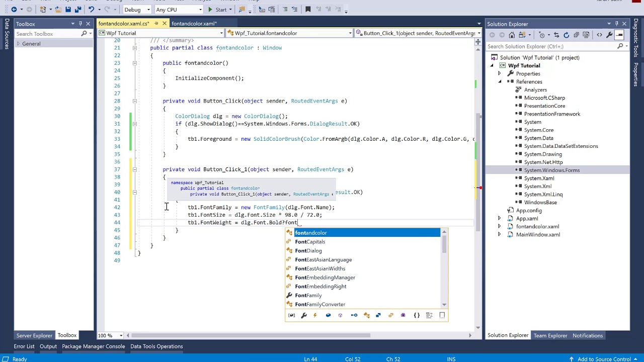Screen dimensions: 644x362
Task: Click Sync with Active Document icon
Action: point(556,35)
